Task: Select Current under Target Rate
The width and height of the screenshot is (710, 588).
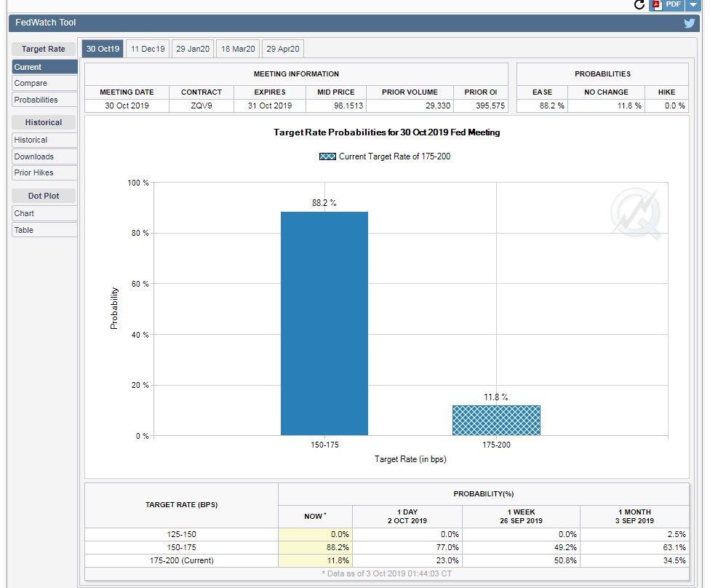Action: tap(44, 67)
